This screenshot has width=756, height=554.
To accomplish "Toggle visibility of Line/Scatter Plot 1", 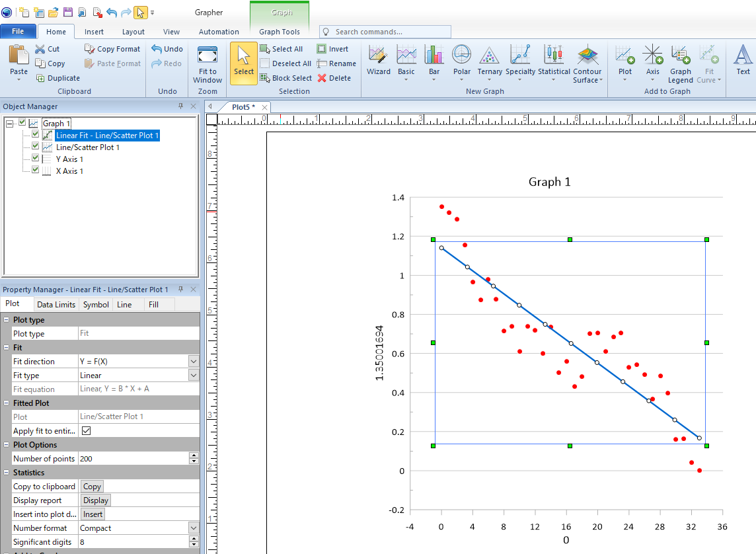I will [35, 145].
